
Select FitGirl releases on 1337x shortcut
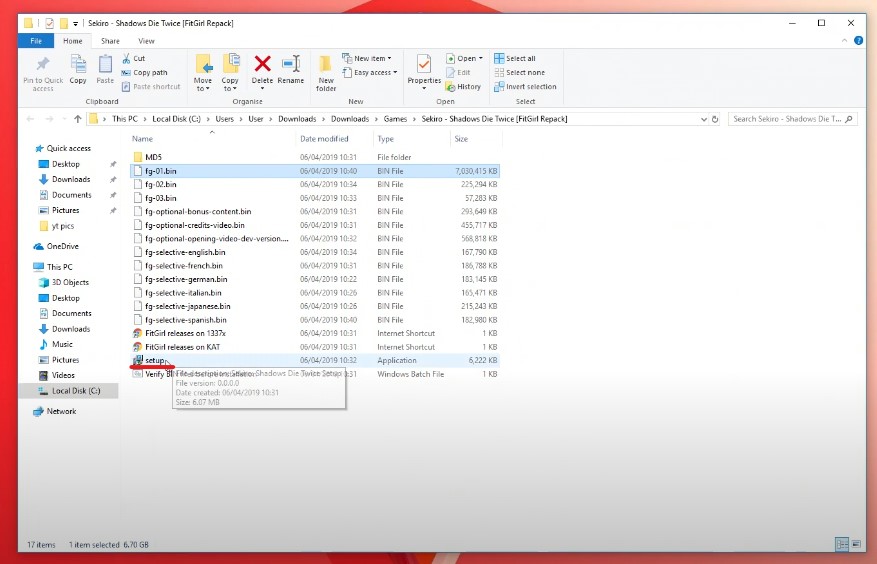(315, 333)
